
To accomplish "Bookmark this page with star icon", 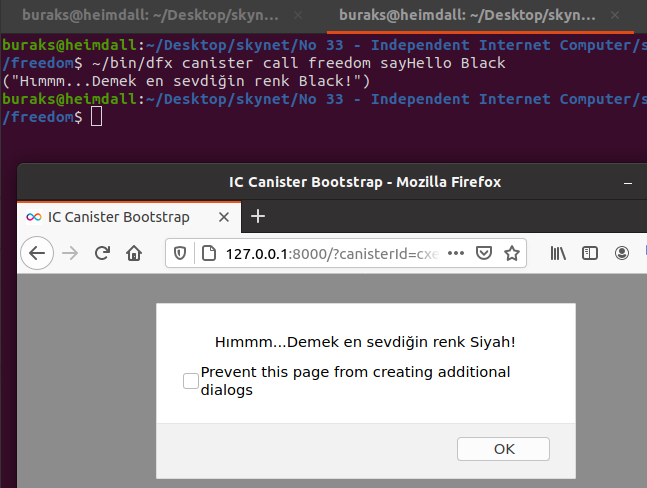I will [512, 253].
